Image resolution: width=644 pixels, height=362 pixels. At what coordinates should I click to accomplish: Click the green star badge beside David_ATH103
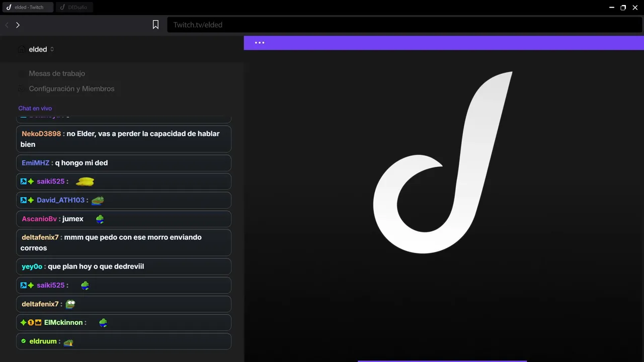[31, 200]
